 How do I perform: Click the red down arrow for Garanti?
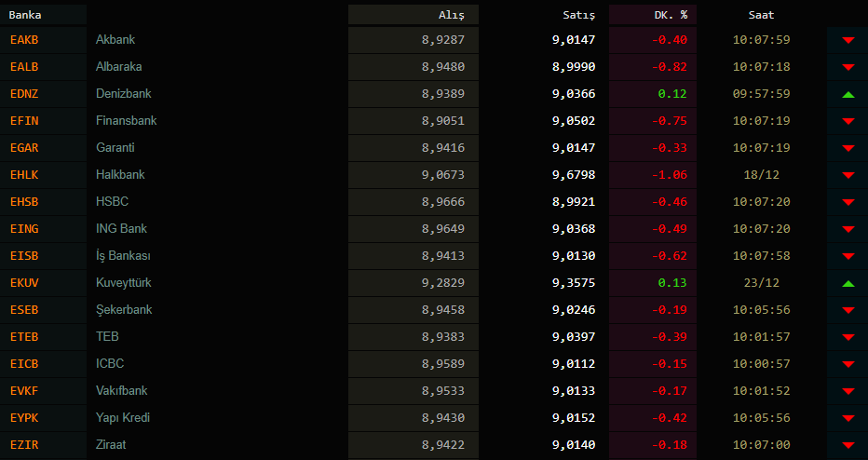(848, 148)
